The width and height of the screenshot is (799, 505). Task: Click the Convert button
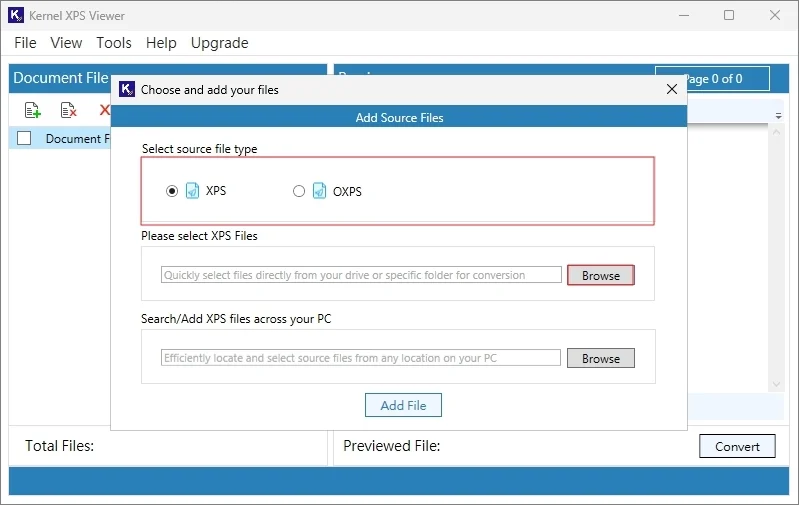[737, 446]
